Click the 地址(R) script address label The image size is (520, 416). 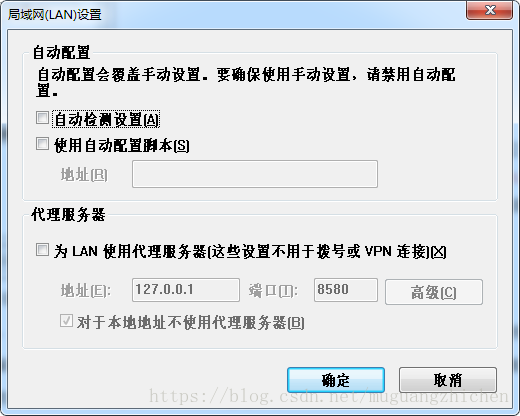84,175
